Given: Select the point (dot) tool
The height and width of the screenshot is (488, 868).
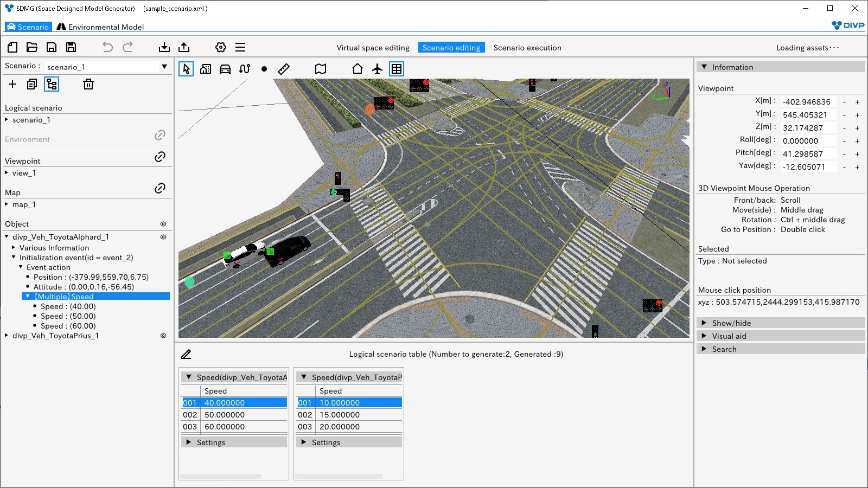Looking at the screenshot, I should click(x=264, y=69).
